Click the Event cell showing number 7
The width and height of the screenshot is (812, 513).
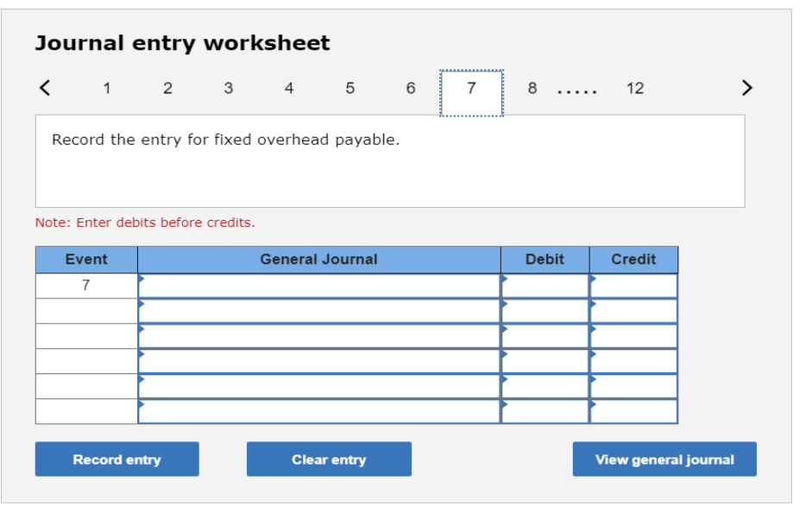tap(85, 283)
